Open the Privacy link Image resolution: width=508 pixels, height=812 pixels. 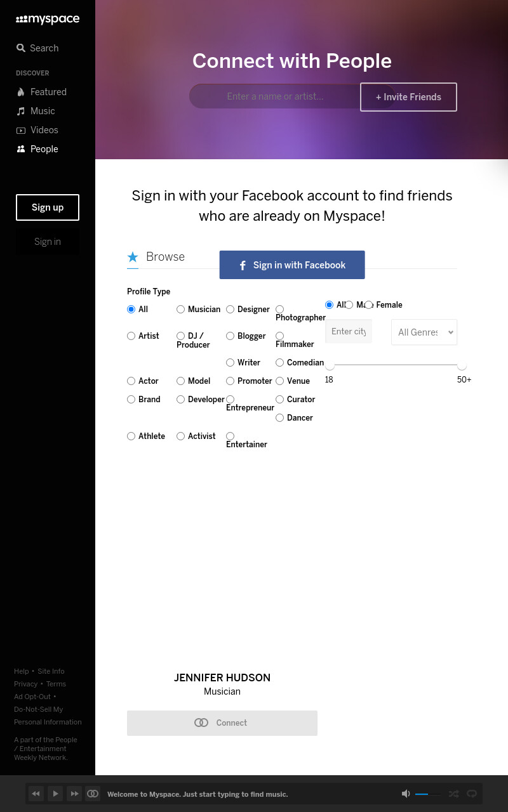click(26, 684)
